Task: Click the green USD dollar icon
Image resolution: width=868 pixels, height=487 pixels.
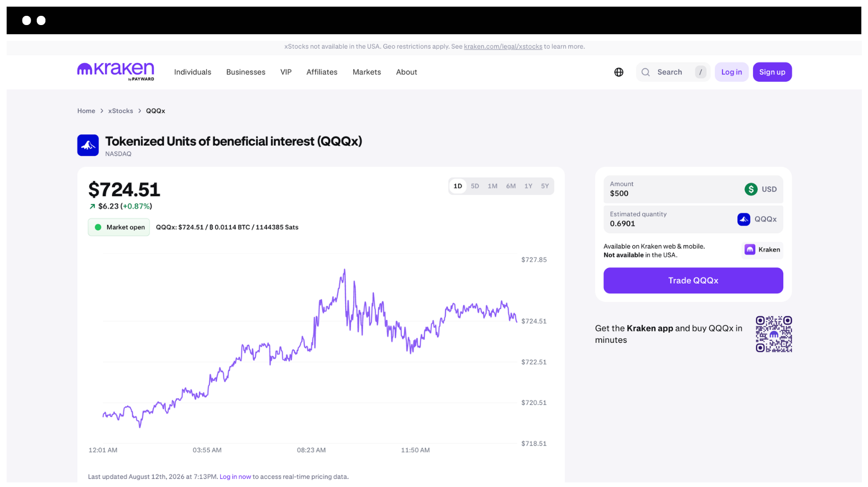Action: [x=751, y=189]
